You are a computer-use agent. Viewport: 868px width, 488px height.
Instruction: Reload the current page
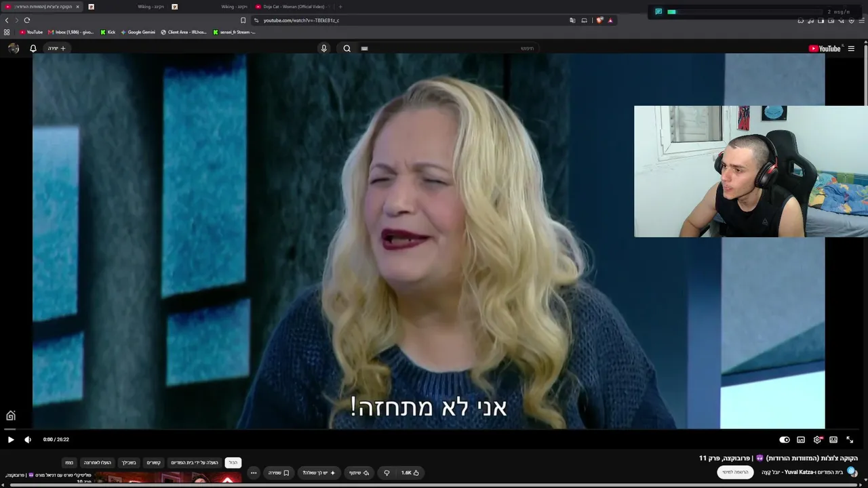click(27, 20)
